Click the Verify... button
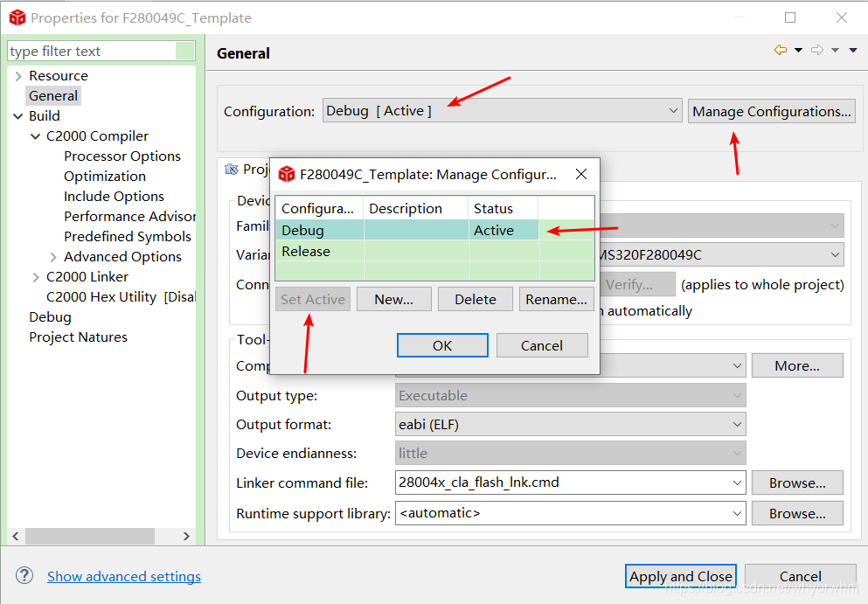Screen dimensions: 868x604 [636, 284]
